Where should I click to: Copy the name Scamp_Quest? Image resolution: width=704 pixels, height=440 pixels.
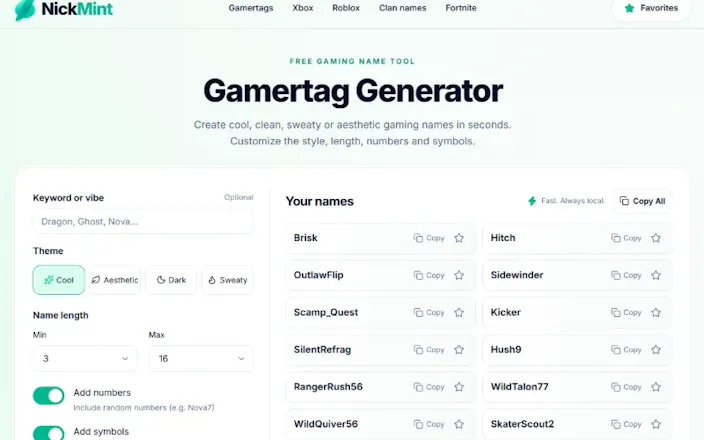click(x=429, y=312)
